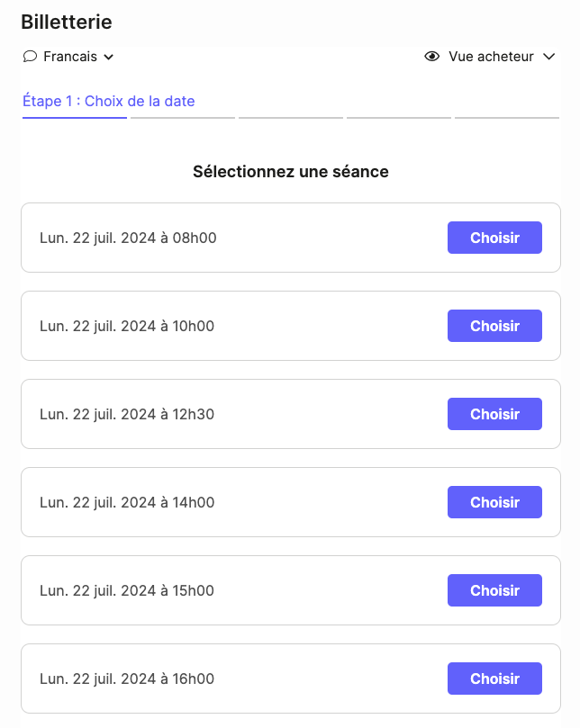Click Choisir for the 14h00 slot
This screenshot has width=580, height=728.
[494, 502]
